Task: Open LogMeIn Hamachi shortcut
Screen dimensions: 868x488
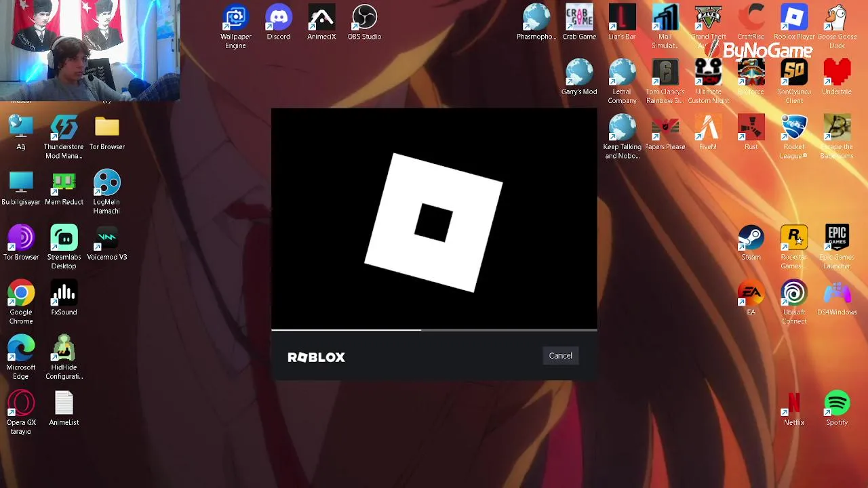Action: [x=106, y=192]
